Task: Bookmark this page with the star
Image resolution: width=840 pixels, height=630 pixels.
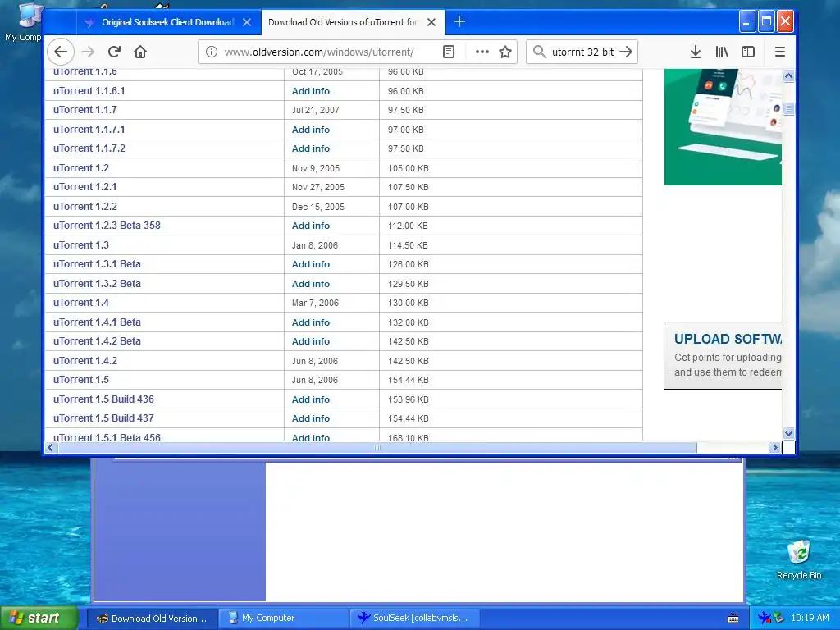Action: tap(505, 52)
